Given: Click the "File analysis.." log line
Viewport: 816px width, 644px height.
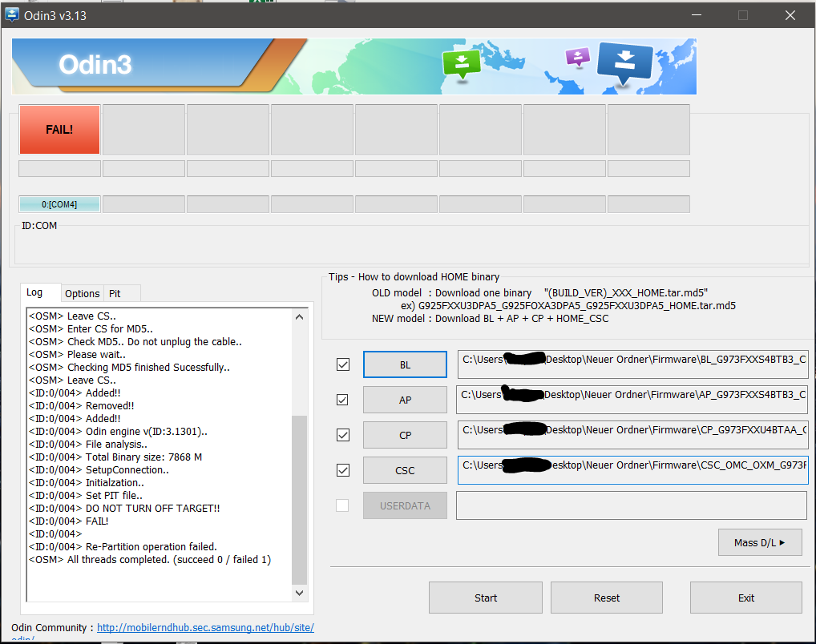Looking at the screenshot, I should tap(88, 445).
